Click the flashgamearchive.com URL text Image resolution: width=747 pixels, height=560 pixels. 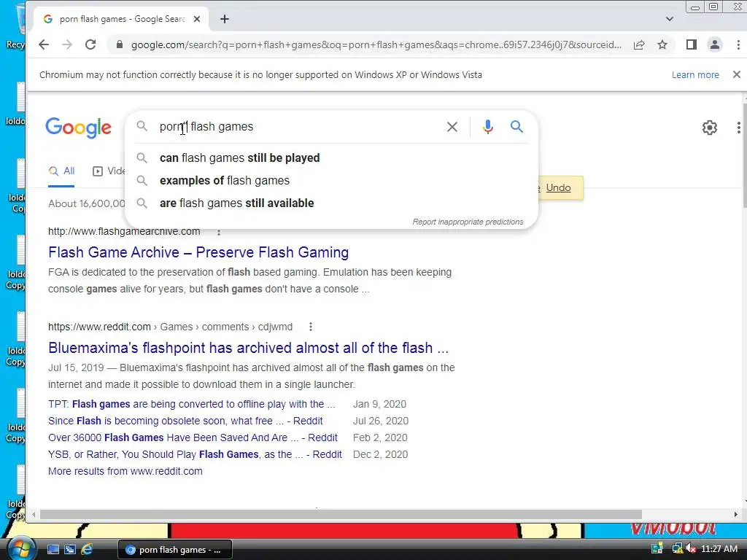[124, 231]
